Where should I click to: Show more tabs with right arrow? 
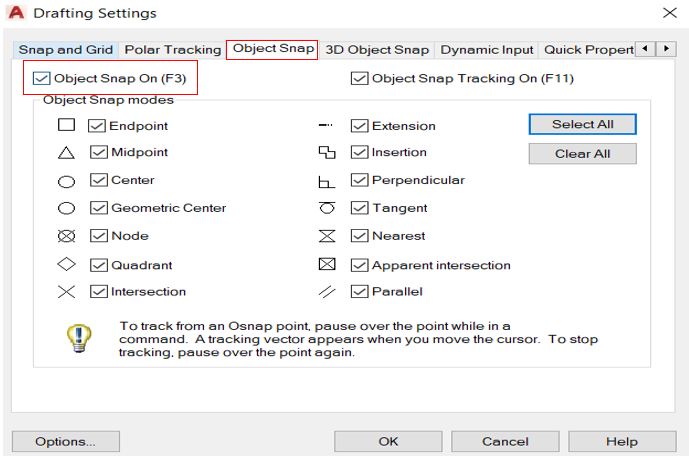pos(667,49)
